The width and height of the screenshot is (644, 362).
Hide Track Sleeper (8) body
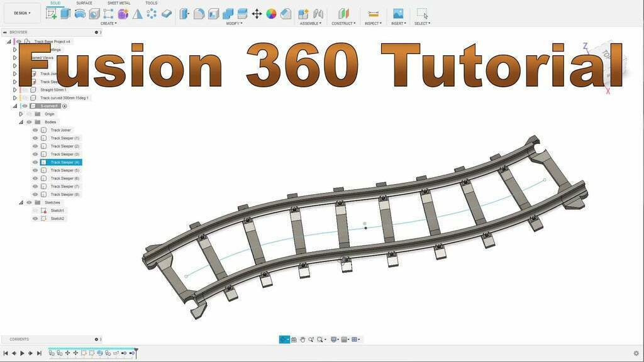point(35,195)
